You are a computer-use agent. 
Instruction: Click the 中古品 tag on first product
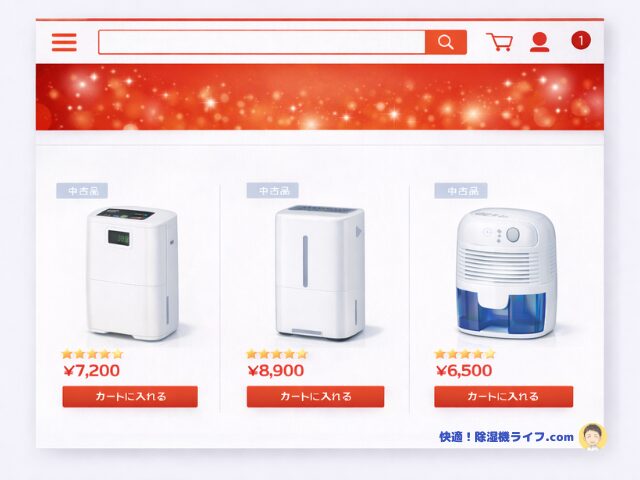[82, 191]
